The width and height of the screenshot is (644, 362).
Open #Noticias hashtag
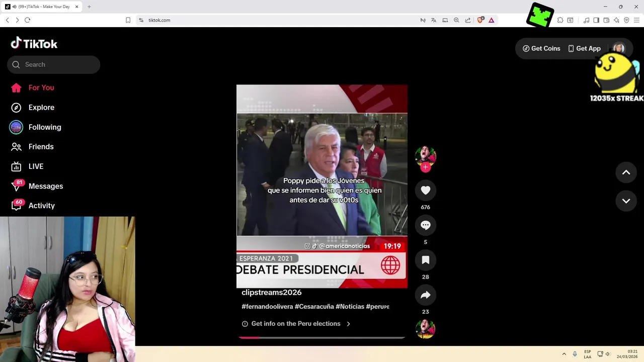(x=350, y=307)
